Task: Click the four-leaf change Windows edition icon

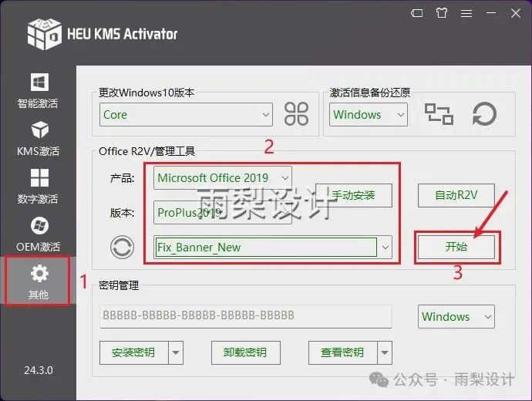Action: tap(296, 114)
